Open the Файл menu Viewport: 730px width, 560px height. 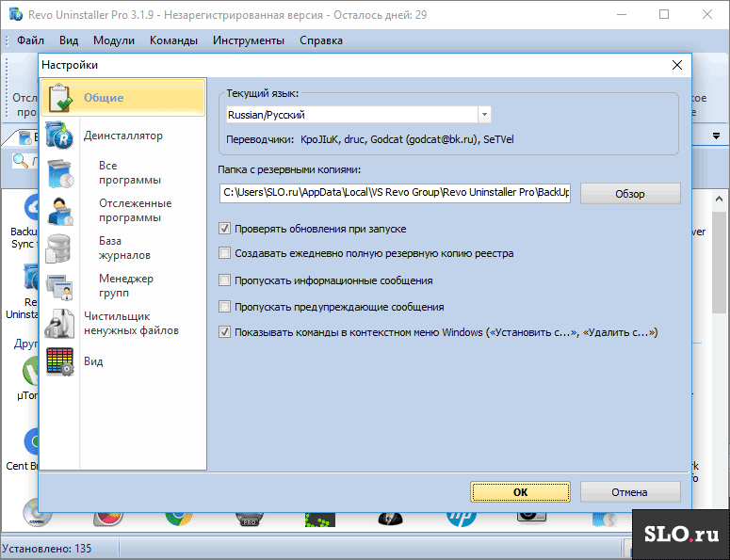(x=31, y=40)
